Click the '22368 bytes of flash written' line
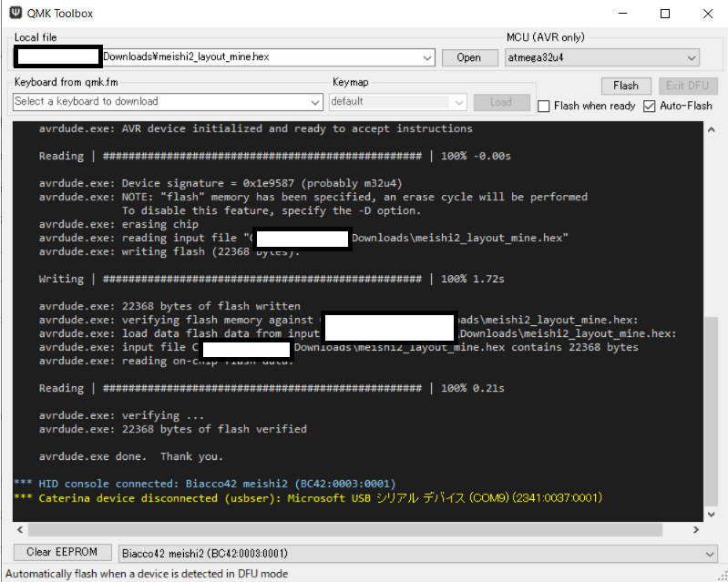The width and height of the screenshot is (728, 582). [x=169, y=306]
